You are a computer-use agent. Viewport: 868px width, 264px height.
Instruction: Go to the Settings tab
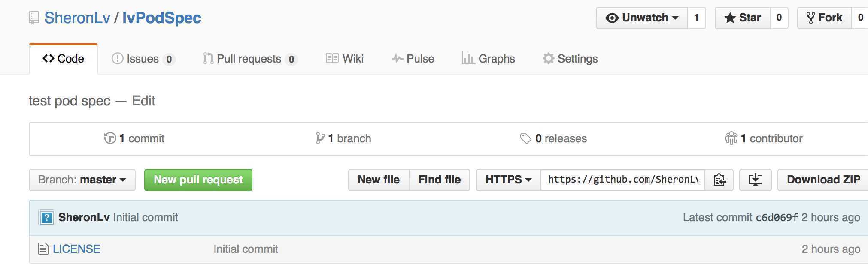point(570,59)
